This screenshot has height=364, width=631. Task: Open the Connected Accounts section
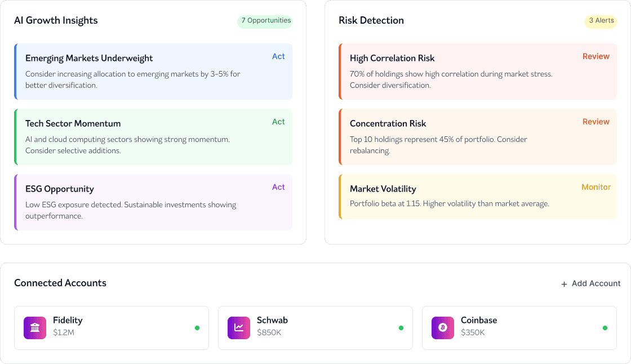point(60,283)
